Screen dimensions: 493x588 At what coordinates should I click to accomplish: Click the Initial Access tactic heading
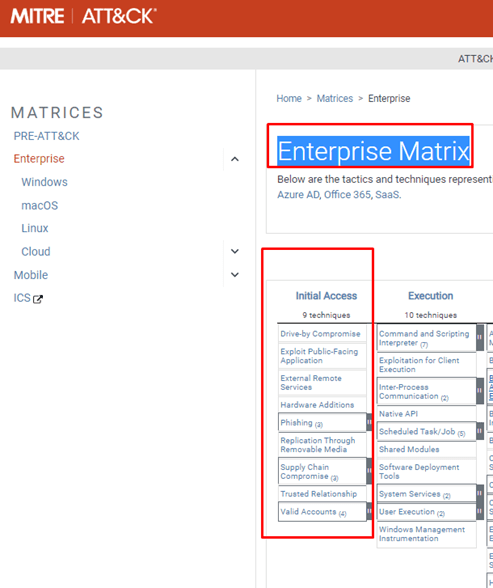326,296
